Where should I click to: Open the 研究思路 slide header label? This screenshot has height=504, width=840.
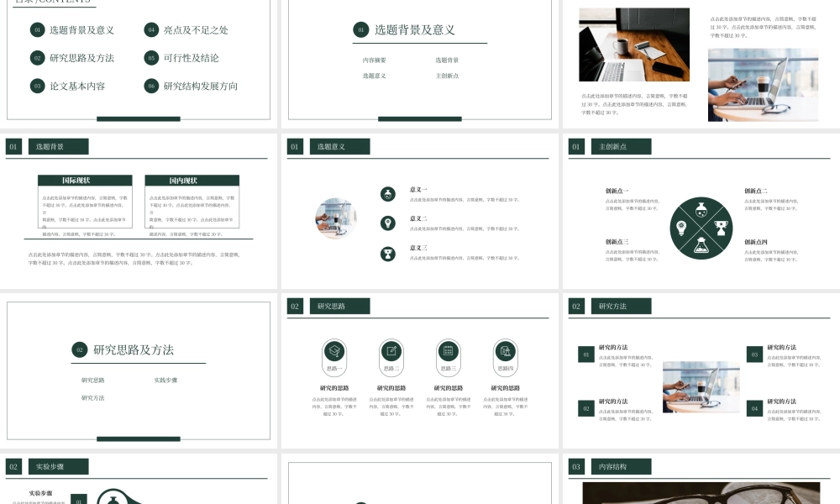[339, 307]
